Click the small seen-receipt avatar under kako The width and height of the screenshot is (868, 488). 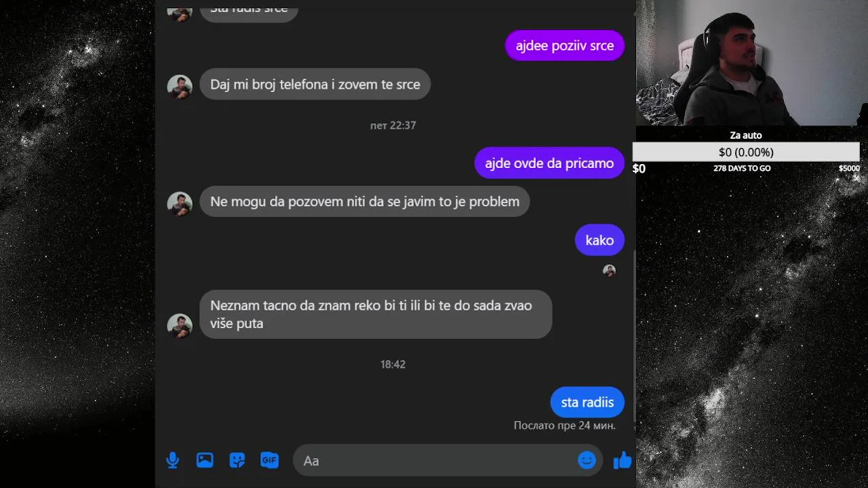pos(610,270)
